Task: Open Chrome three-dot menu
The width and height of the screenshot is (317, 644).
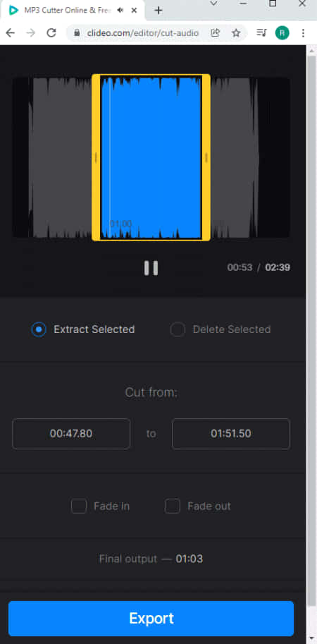Action: 303,33
